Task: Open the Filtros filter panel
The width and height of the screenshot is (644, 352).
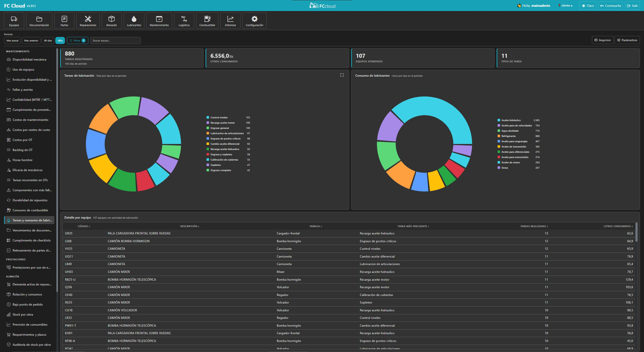Action: (77, 40)
